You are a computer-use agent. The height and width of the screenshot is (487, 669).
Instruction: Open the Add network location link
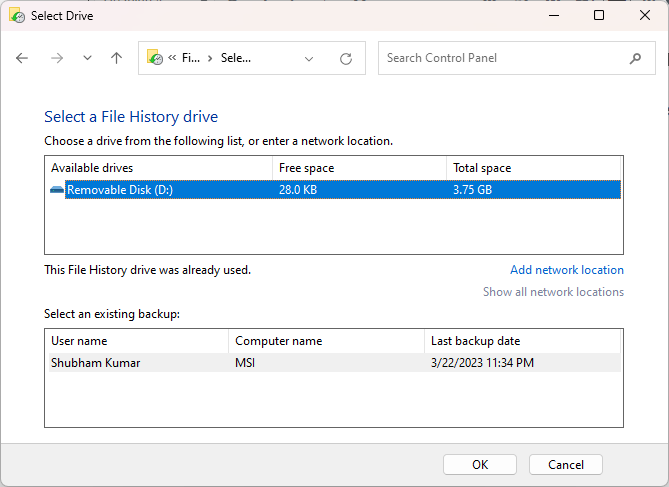[x=566, y=270]
